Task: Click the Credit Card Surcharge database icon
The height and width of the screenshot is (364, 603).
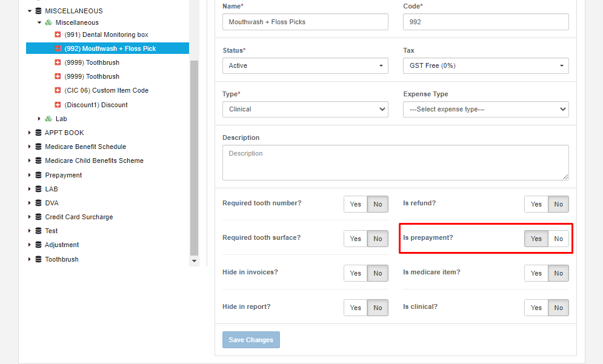Action: click(38, 216)
